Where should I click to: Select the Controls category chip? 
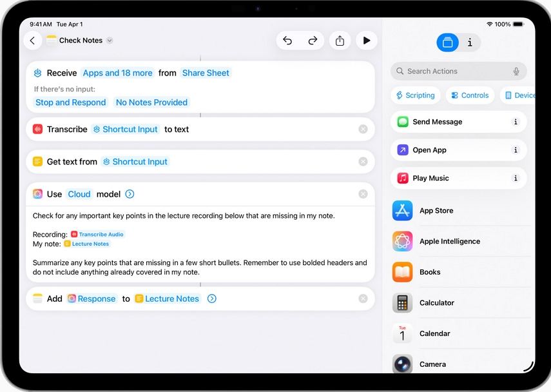point(470,95)
